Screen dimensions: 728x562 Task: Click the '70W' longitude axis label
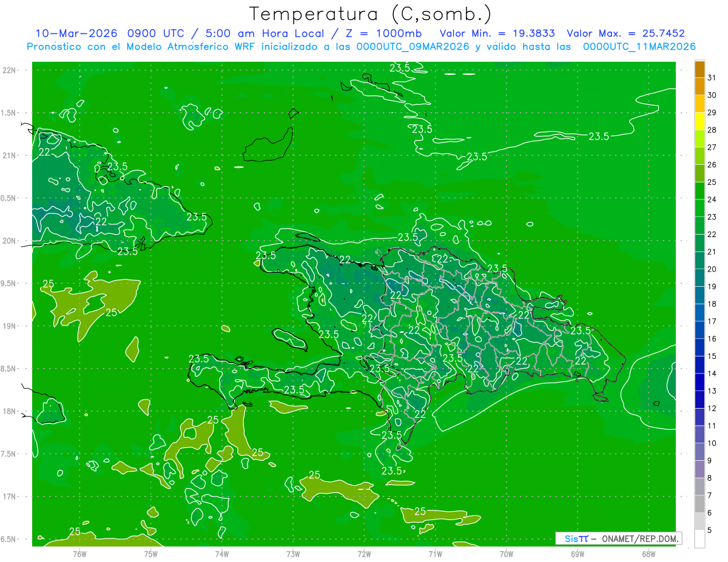[x=507, y=554]
